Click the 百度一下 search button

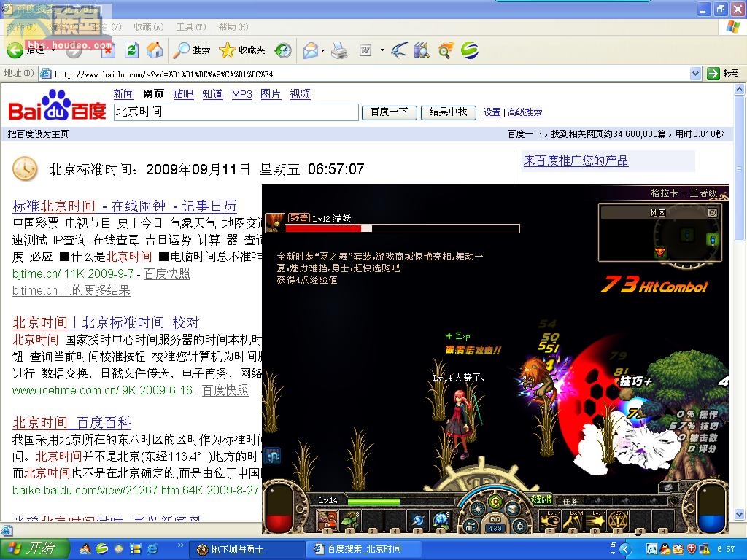[390, 112]
